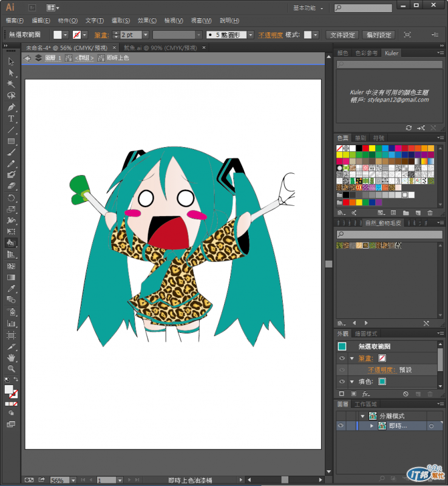Open the 效果(C) menu

click(x=147, y=21)
